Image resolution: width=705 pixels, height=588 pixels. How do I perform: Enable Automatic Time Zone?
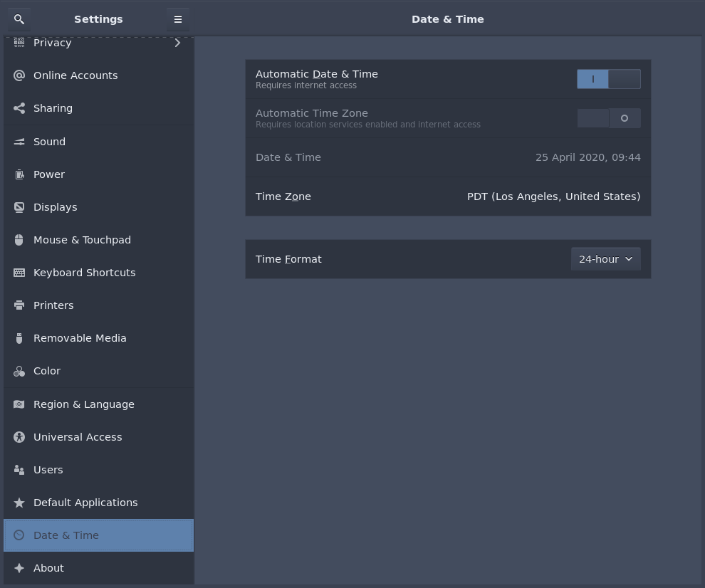coord(609,118)
